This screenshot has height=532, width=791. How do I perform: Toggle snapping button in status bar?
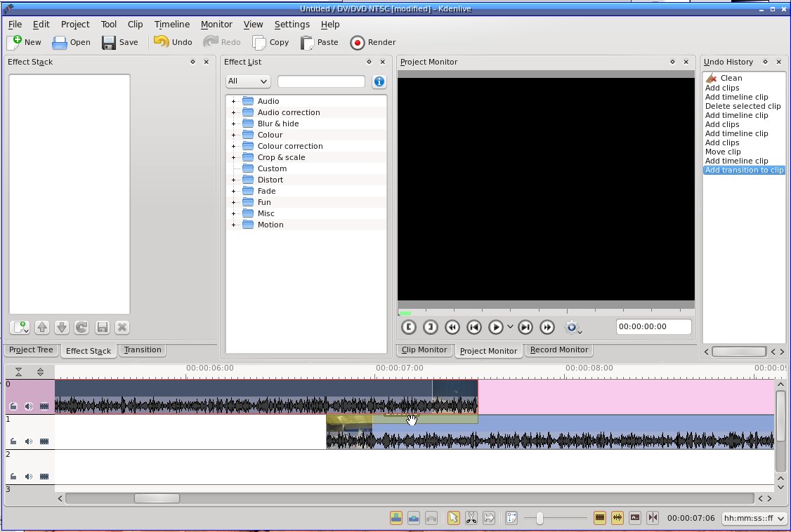click(x=653, y=517)
